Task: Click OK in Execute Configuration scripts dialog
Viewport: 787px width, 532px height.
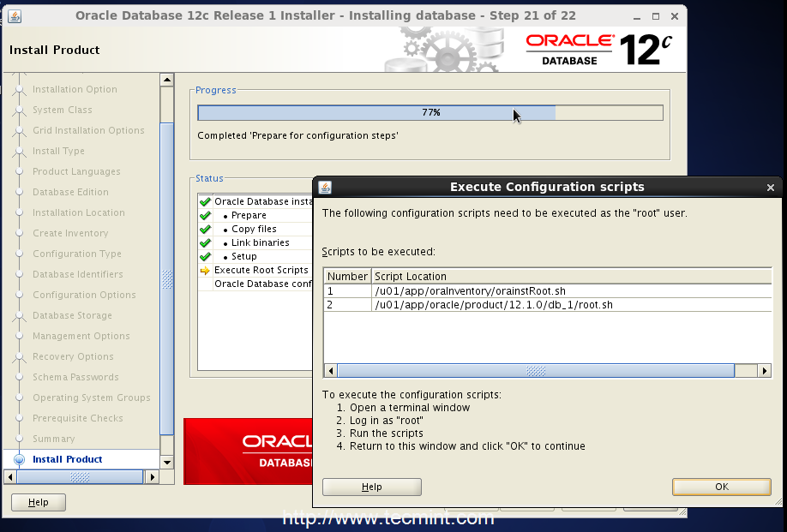Action: click(x=721, y=487)
